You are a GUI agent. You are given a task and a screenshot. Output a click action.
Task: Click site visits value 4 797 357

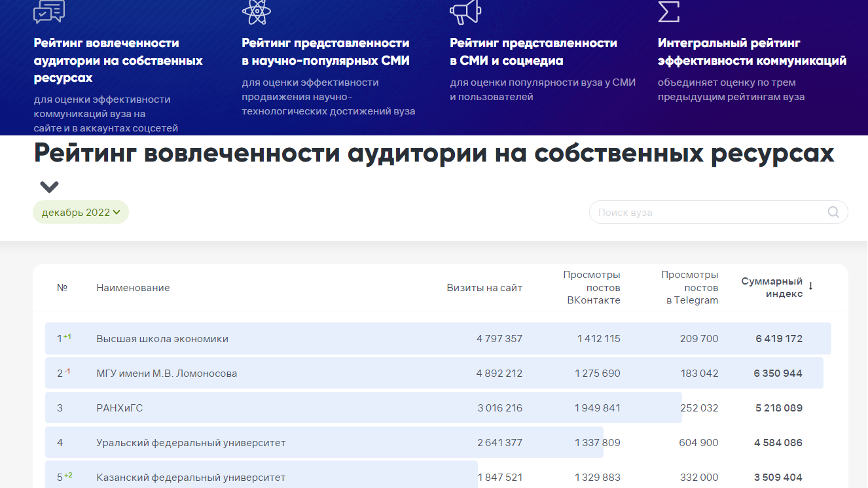(x=499, y=339)
